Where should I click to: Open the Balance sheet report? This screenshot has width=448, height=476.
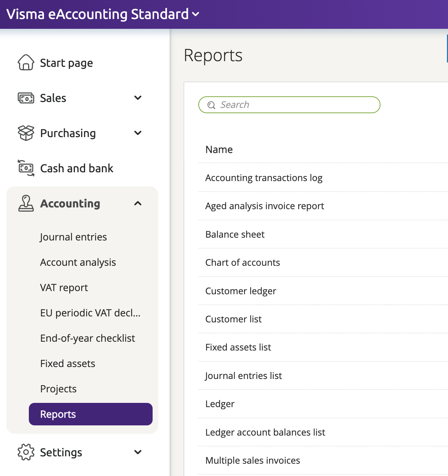pyautogui.click(x=235, y=234)
